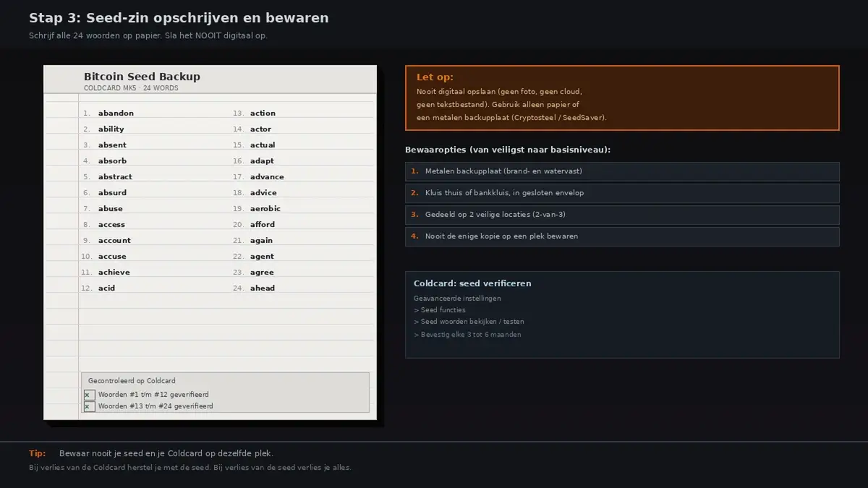Click seed word 12 acid
Viewport: 868px width, 488px height.
click(x=106, y=288)
